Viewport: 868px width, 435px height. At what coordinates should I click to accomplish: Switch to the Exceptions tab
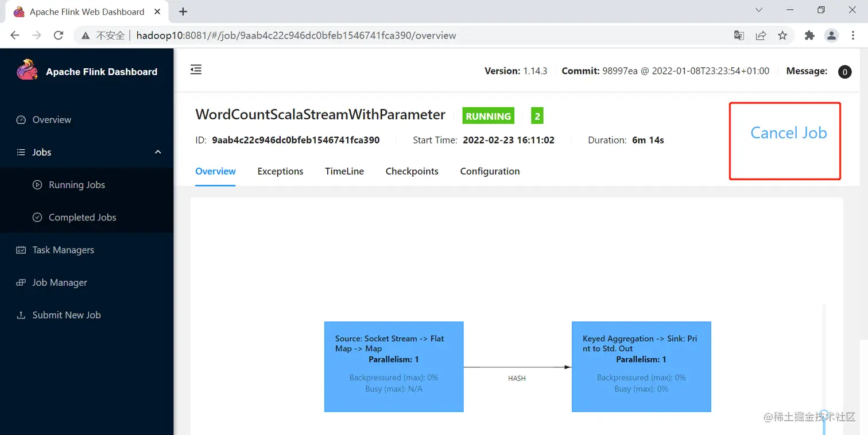pyautogui.click(x=280, y=171)
